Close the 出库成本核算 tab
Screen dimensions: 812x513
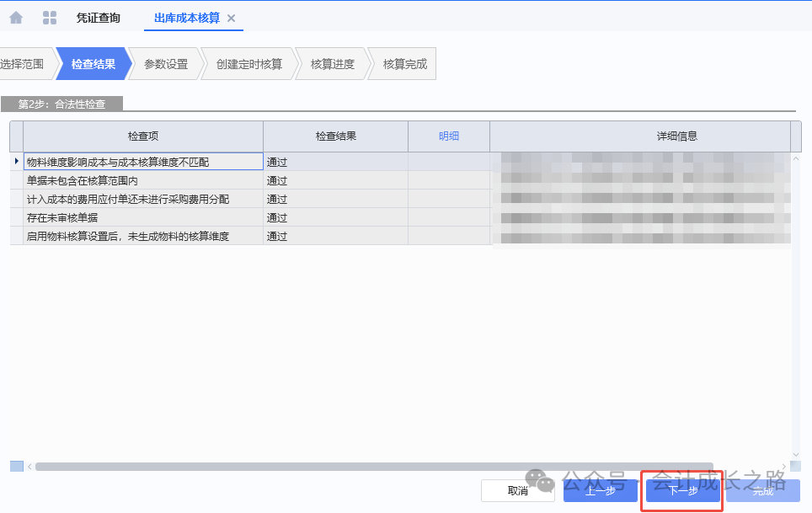pyautogui.click(x=232, y=19)
